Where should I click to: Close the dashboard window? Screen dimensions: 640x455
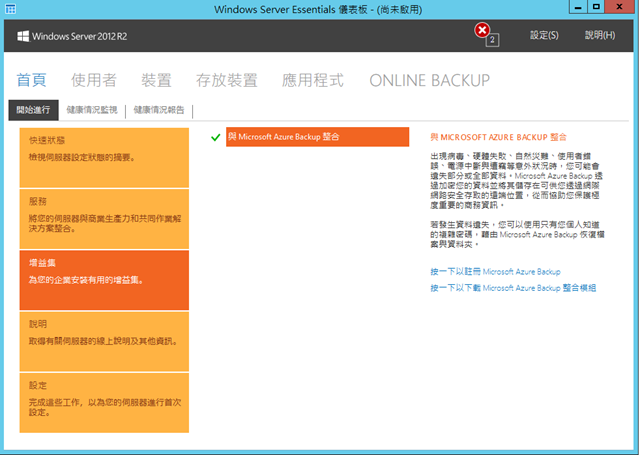point(620,7)
